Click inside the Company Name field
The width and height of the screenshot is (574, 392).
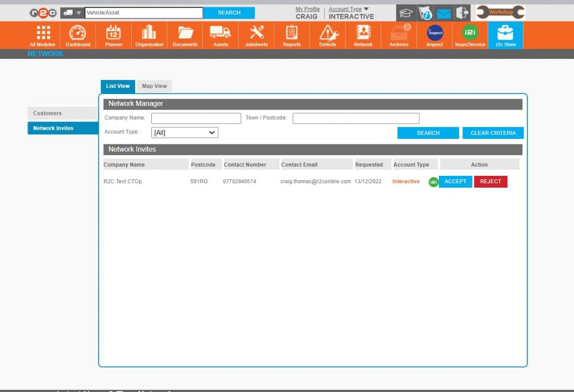[196, 118]
